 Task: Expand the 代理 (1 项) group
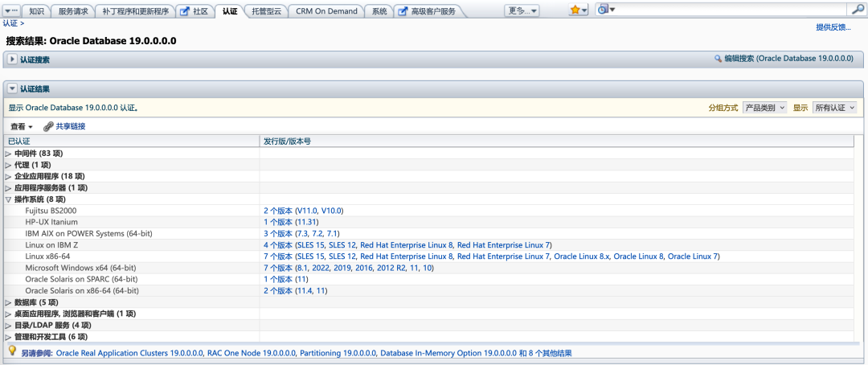[8, 165]
